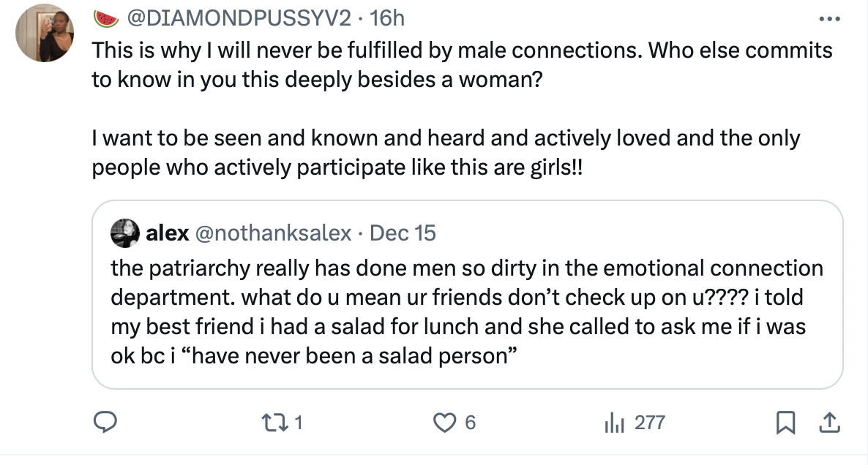
Task: Open the three-dot more options menu
Action: click(x=829, y=19)
